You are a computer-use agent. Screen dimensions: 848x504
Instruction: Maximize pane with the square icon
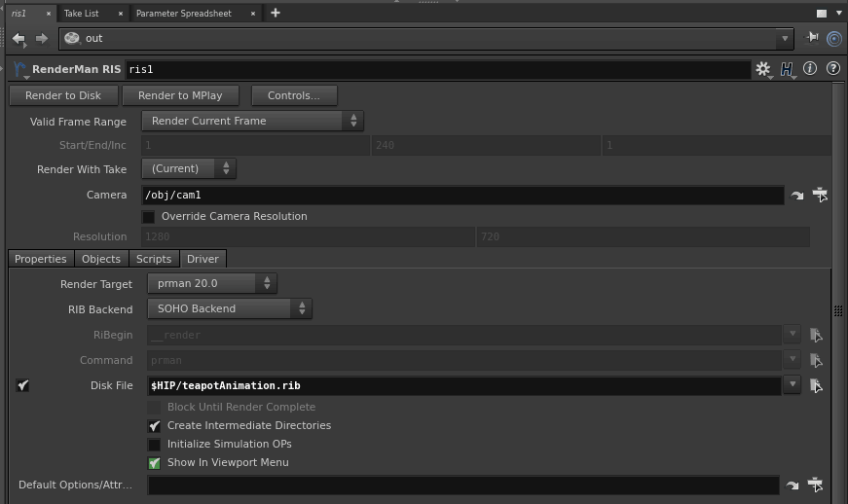point(822,14)
